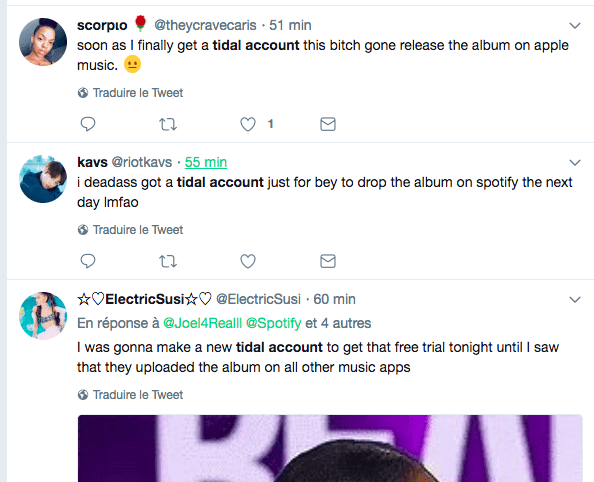Viewport: 594px width, 482px height.
Task: Open more options chevron on scorpio tweet
Action: tap(575, 26)
